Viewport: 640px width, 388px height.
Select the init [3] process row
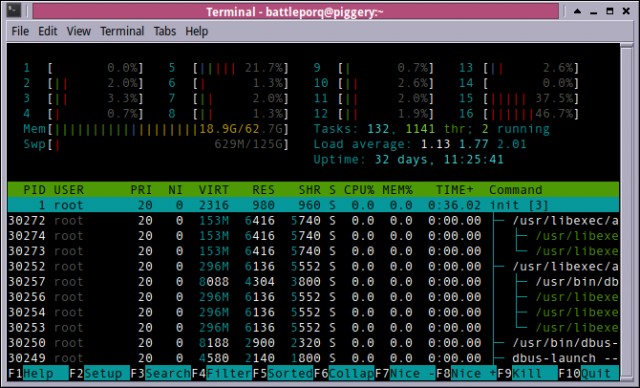tap(313, 205)
